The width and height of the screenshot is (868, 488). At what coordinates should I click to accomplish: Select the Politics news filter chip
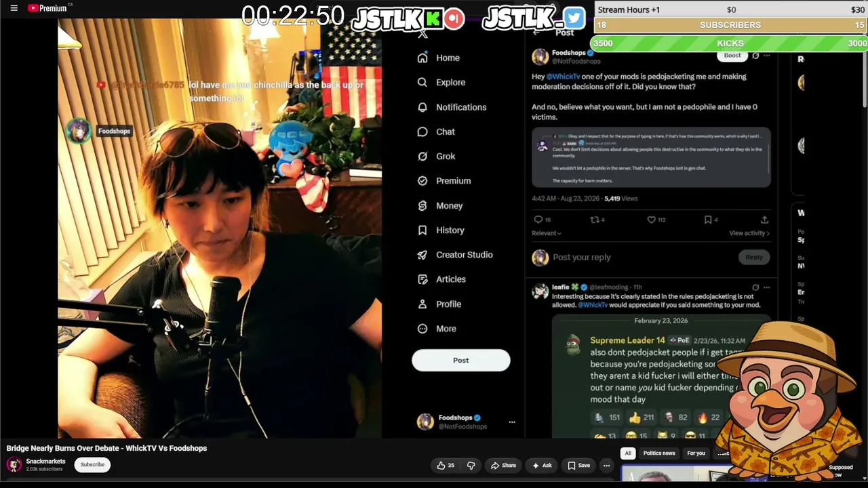coord(659,453)
